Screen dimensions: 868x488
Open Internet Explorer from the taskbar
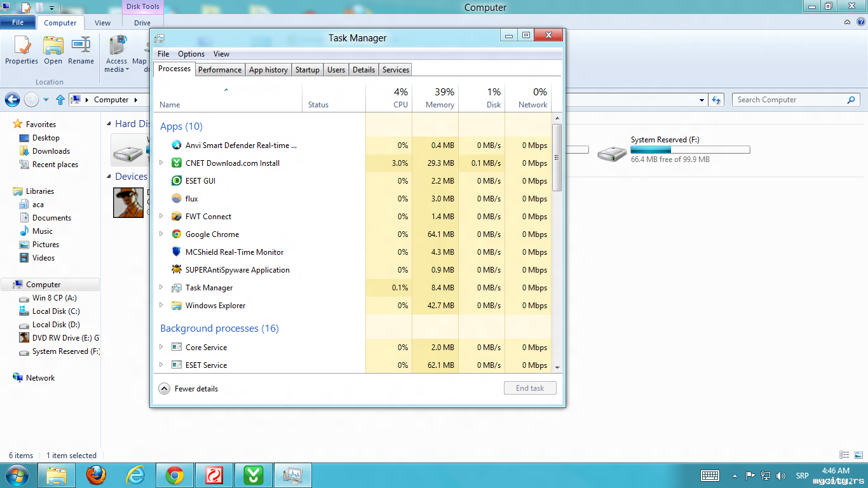pyautogui.click(x=135, y=475)
